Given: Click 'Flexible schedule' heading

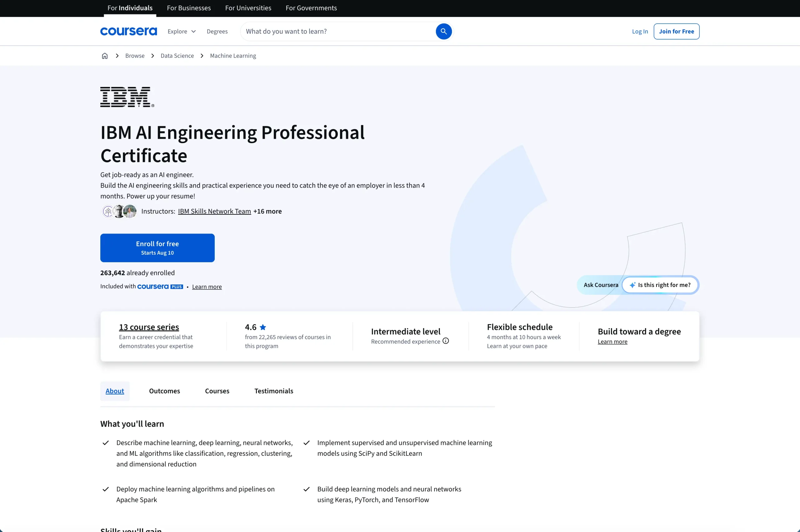Looking at the screenshot, I should click(x=520, y=327).
